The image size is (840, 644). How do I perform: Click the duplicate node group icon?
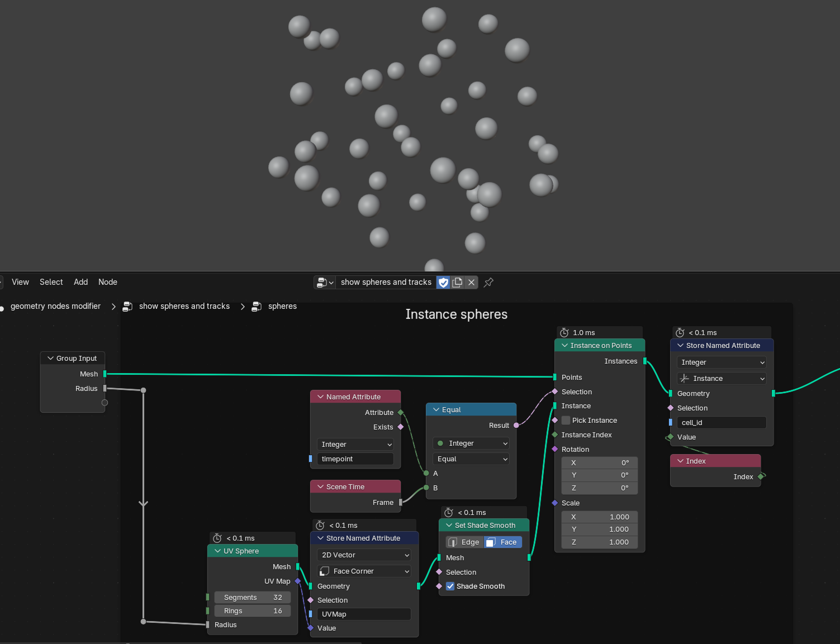[x=457, y=283]
